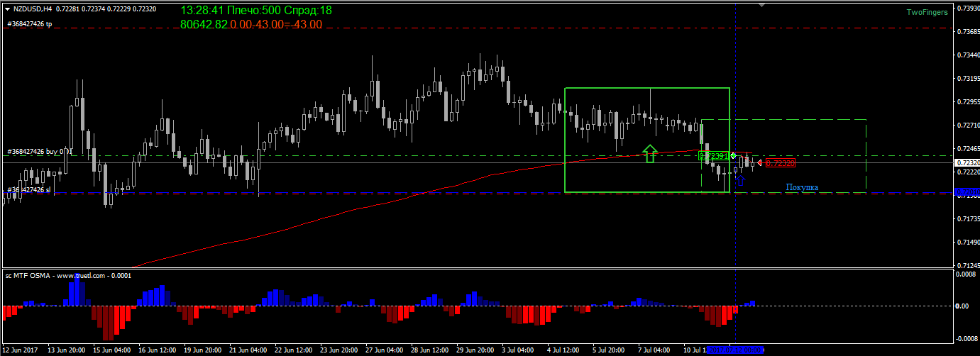Click the red 0.72320 price label
This screenshot has height=356, width=980.
[780, 163]
